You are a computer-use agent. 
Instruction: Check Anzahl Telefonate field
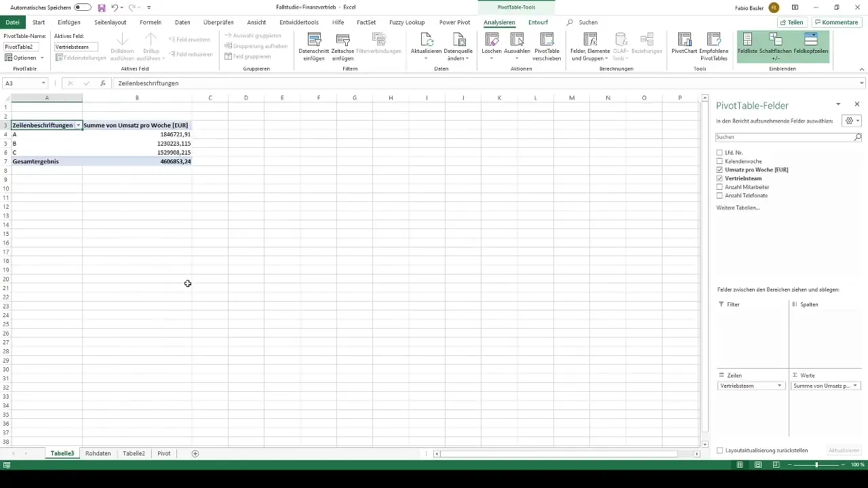tap(719, 195)
